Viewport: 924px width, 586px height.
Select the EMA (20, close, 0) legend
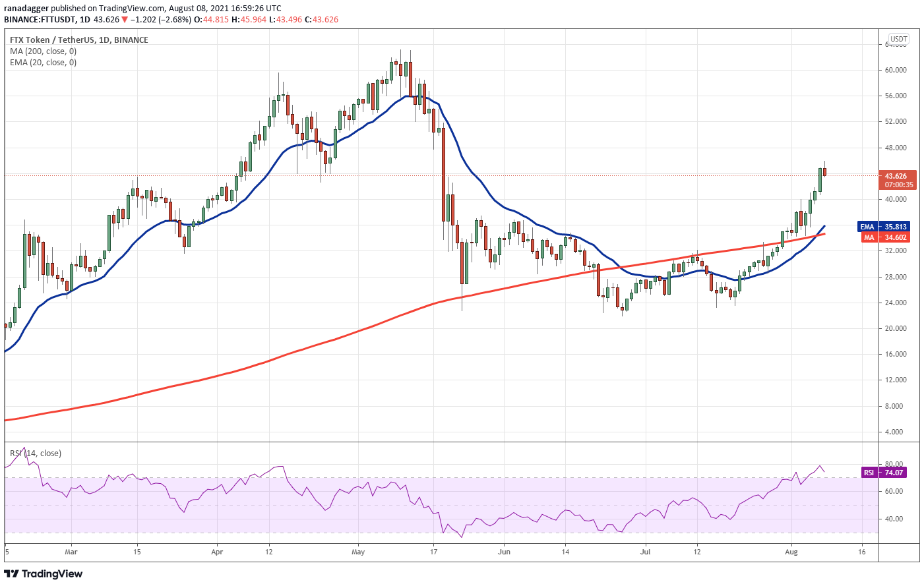pyautogui.click(x=43, y=62)
